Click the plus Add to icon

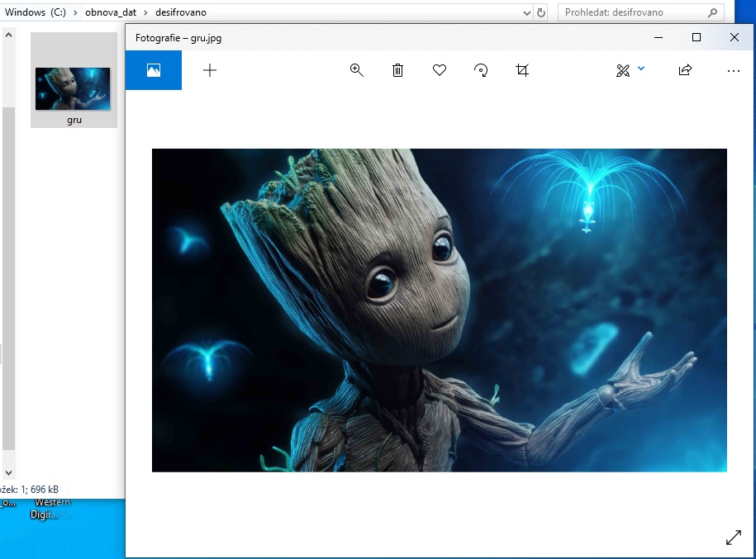tap(210, 70)
